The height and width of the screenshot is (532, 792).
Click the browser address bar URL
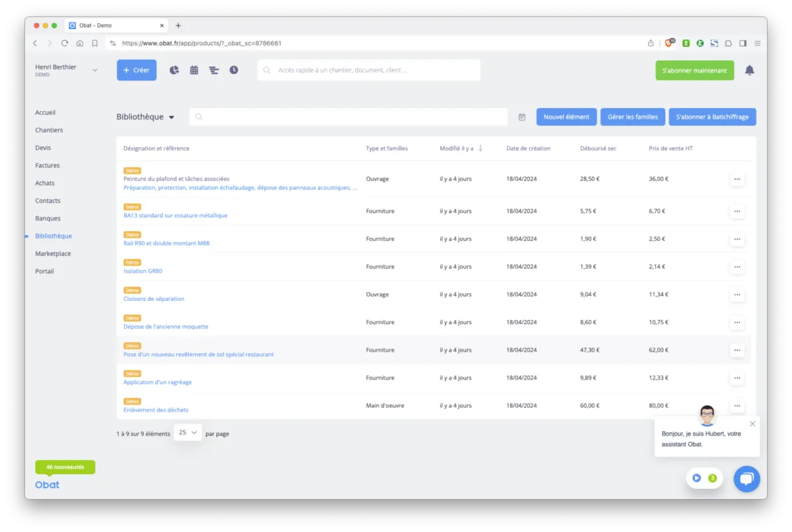coord(202,43)
